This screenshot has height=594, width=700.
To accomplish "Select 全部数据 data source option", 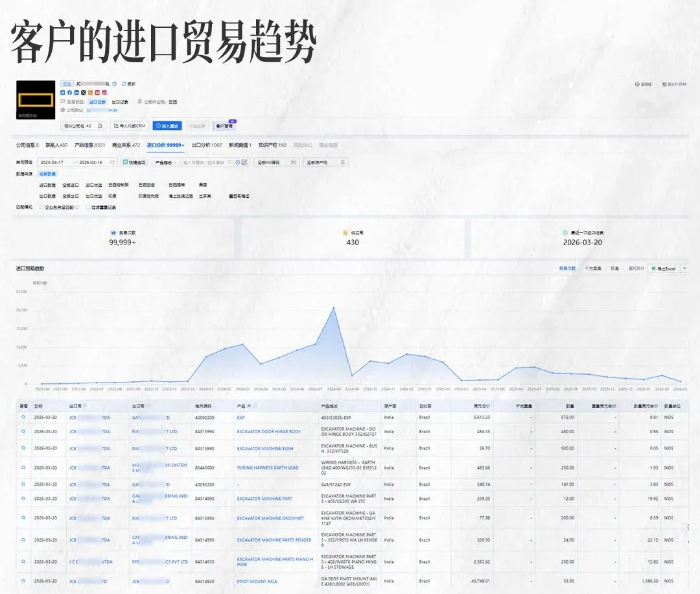I will click(48, 174).
